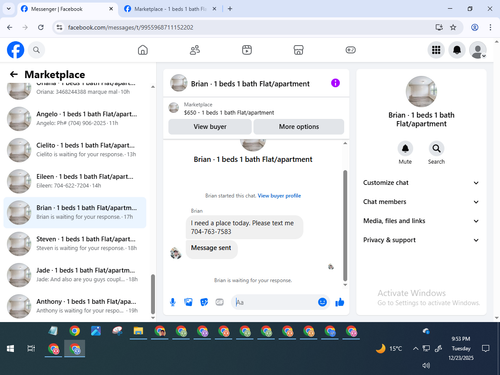Expand the Chat members section

(421, 202)
